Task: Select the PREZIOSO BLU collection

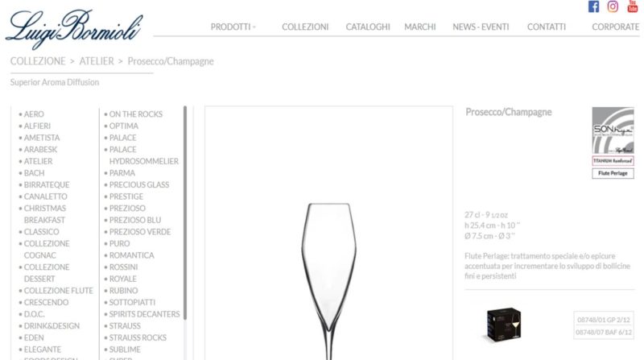Action: (135, 221)
